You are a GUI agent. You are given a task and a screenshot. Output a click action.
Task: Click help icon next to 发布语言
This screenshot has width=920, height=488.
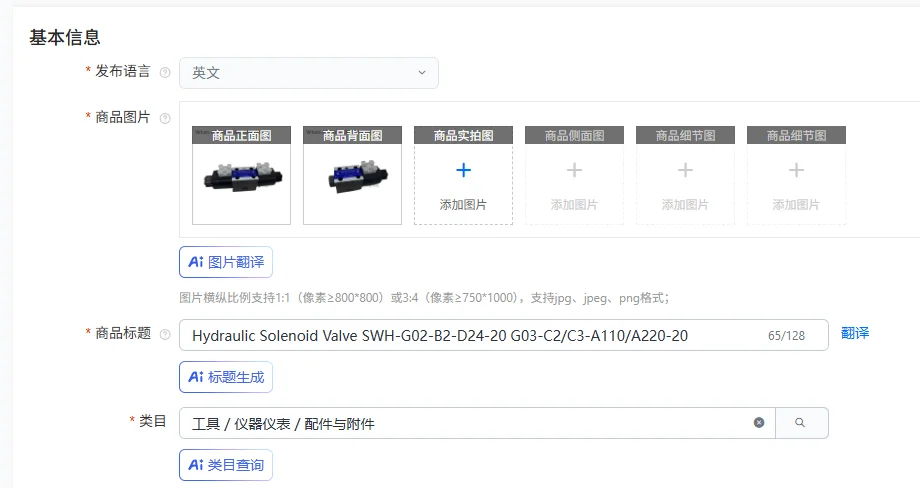coord(165,72)
